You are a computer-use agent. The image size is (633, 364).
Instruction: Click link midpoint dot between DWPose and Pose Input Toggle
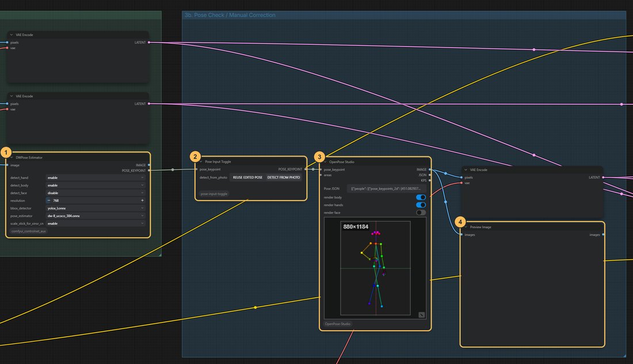pyautogui.click(x=173, y=170)
